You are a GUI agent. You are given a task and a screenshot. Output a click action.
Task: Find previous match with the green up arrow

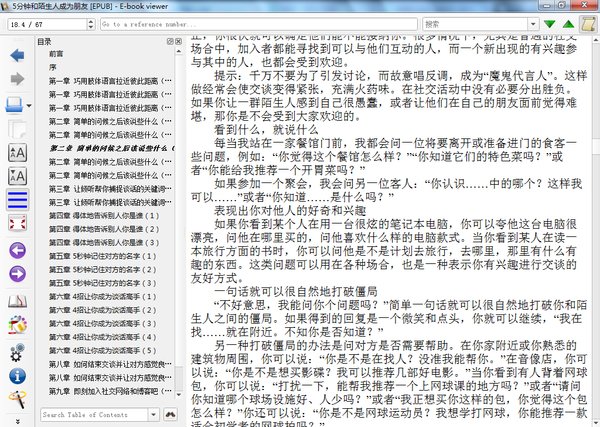pos(569,24)
